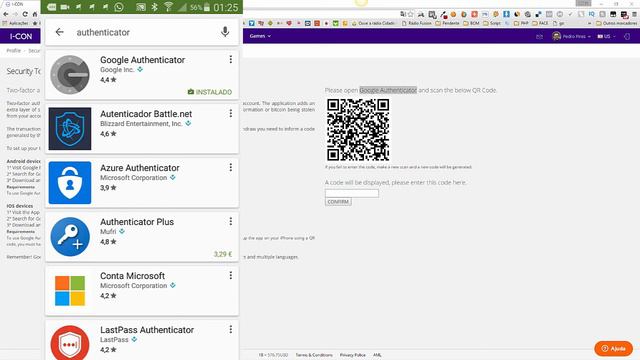Viewport: 640px width, 360px height.
Task: Open the messages envelope icon in I-CON navbar
Action: pos(539,36)
